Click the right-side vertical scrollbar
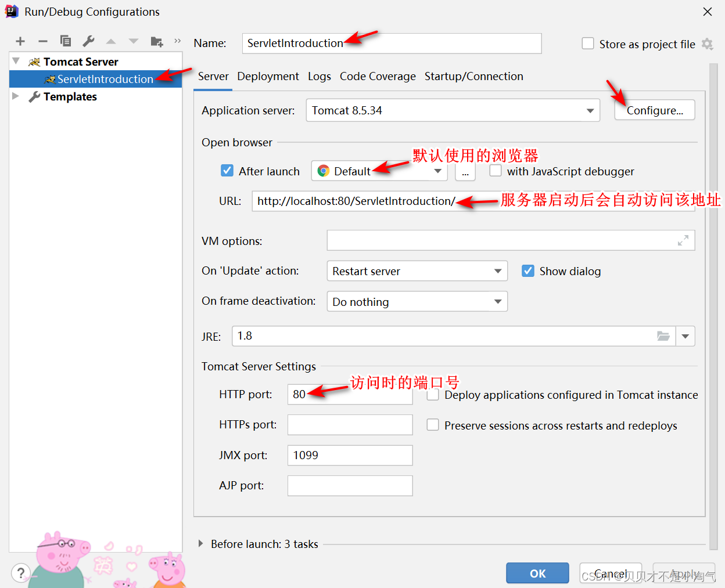Screen dimensions: 725x588 click(713, 306)
